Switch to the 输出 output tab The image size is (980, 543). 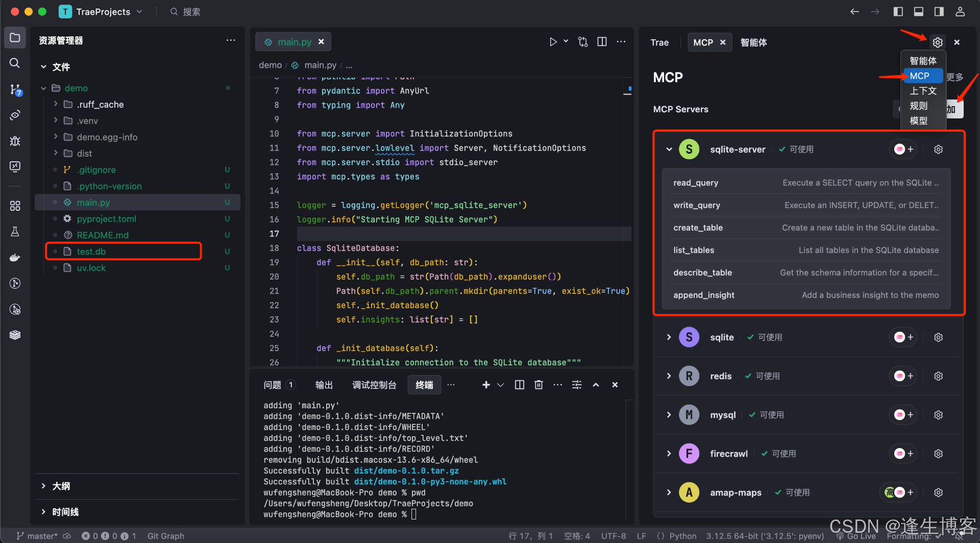point(324,385)
